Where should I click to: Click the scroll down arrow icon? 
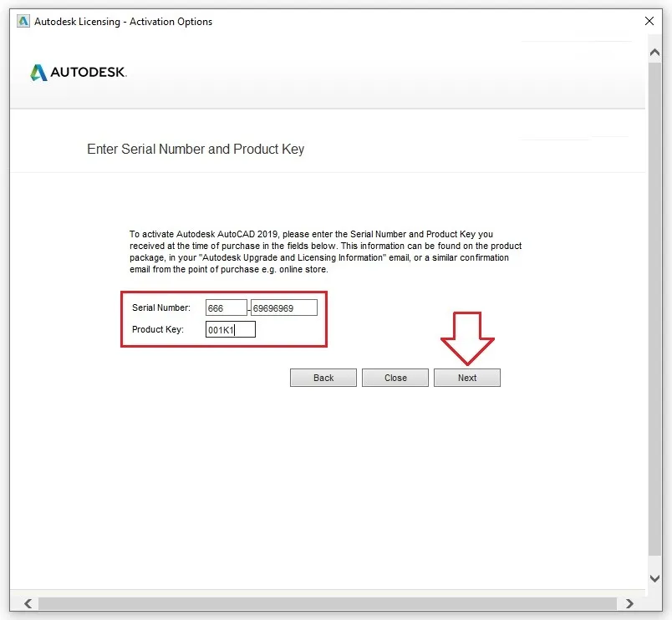pos(654,577)
